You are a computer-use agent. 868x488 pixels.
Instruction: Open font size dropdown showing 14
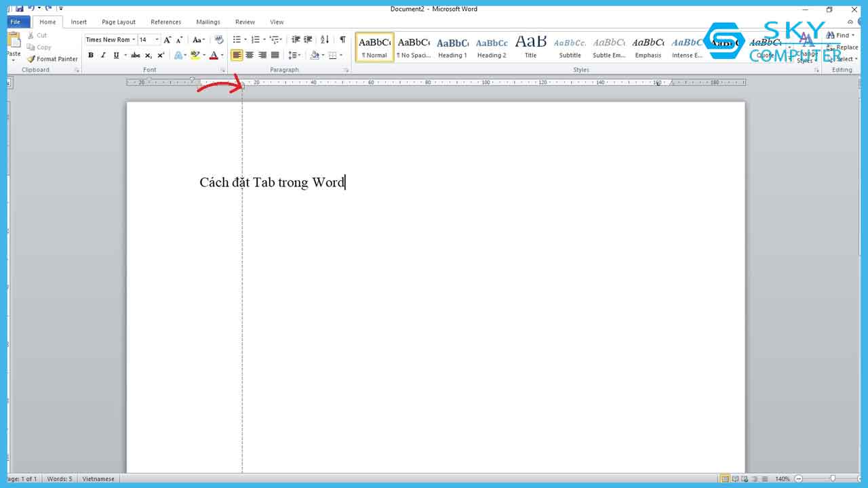click(x=157, y=40)
